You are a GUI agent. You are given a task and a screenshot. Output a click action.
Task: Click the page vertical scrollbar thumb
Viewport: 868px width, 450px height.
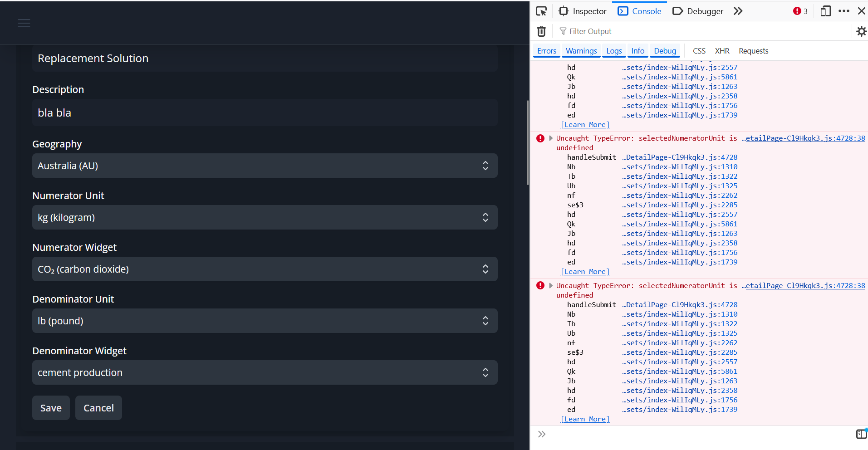[528, 142]
